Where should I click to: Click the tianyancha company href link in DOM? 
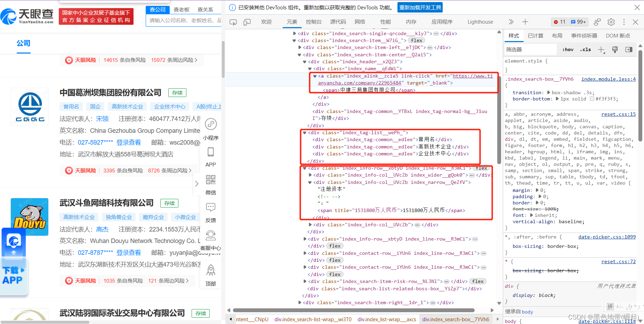pyautogui.click(x=405, y=79)
